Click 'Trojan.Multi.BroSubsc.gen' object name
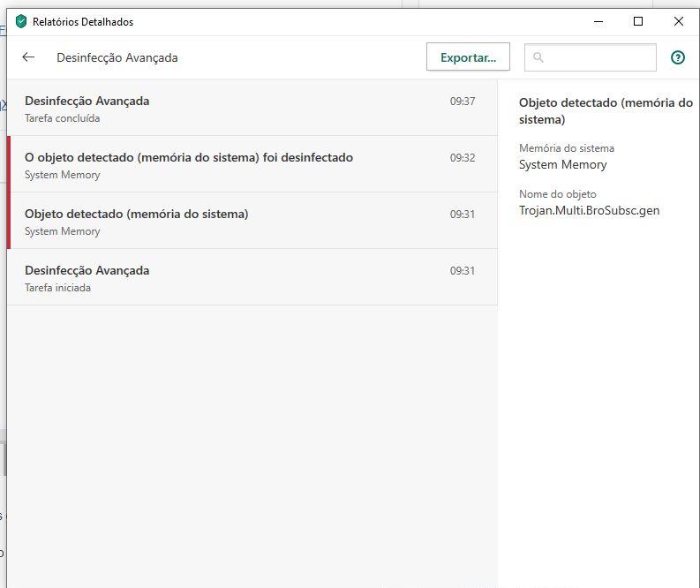This screenshot has height=588, width=700. (589, 211)
